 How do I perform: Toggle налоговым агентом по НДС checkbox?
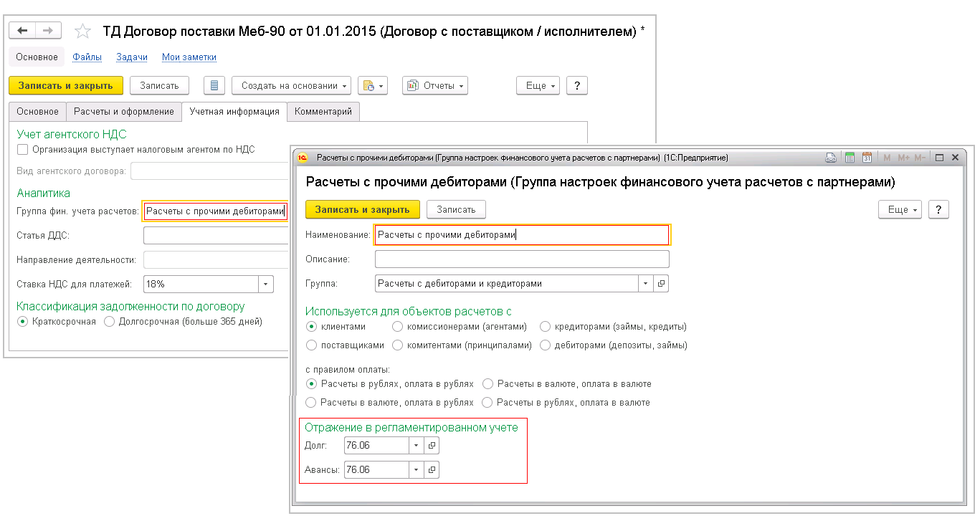pyautogui.click(x=23, y=150)
